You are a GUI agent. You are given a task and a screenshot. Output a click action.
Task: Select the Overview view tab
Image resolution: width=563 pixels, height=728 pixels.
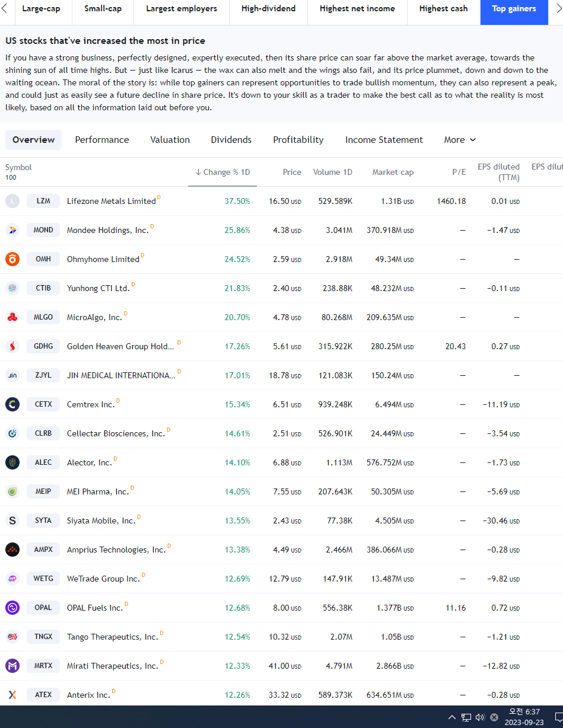tap(33, 140)
